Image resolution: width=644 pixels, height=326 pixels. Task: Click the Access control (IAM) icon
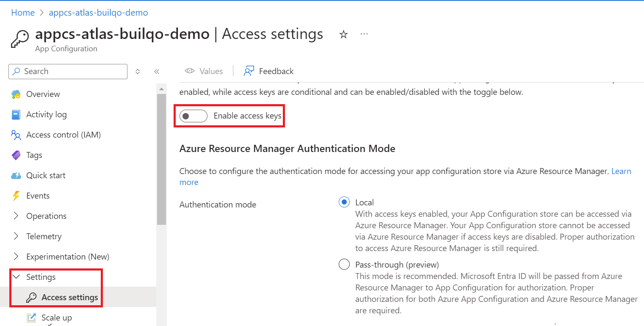tap(16, 135)
